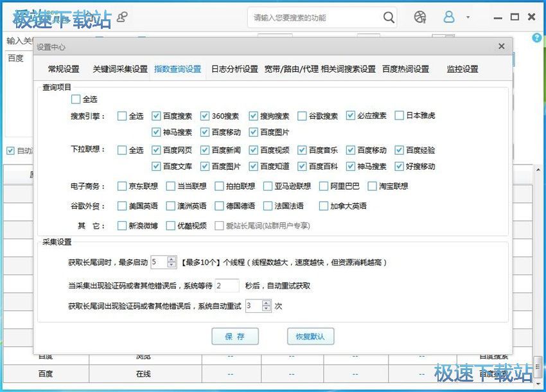
Task: Uncheck 搜狗搜索 checkbox
Action: 253,116
